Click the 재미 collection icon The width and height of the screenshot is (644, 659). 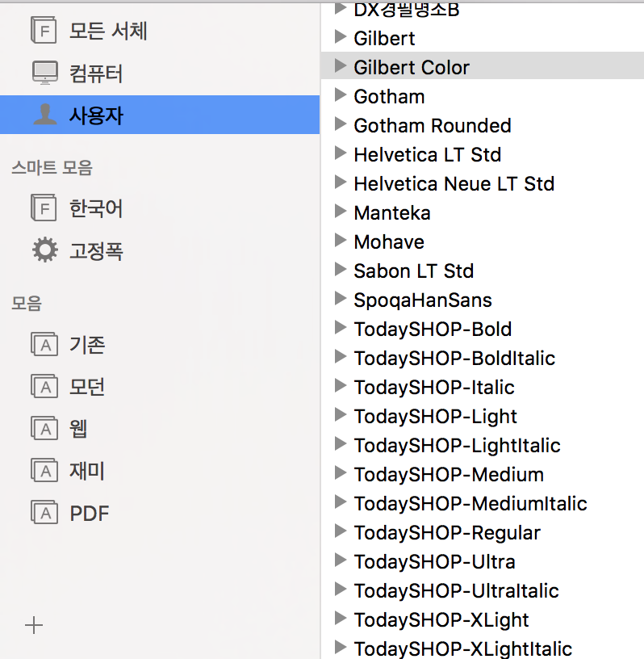pos(44,470)
